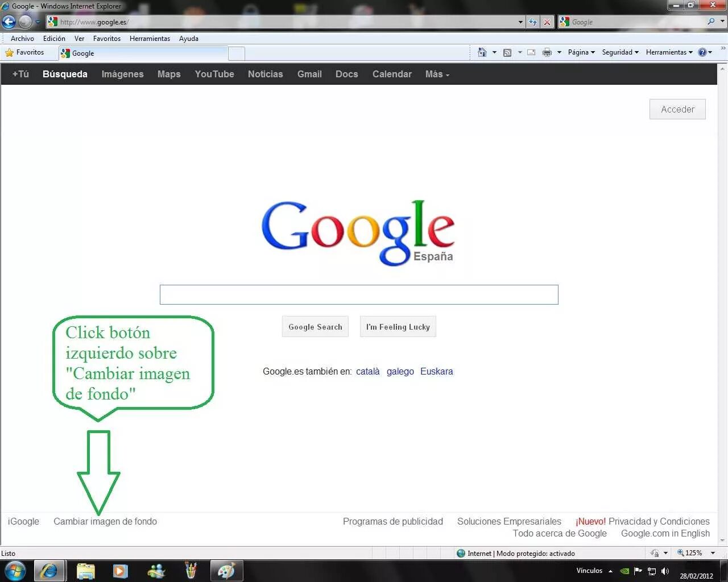Open the command bar Herramientas dropdown
The image size is (728, 582).
669,52
